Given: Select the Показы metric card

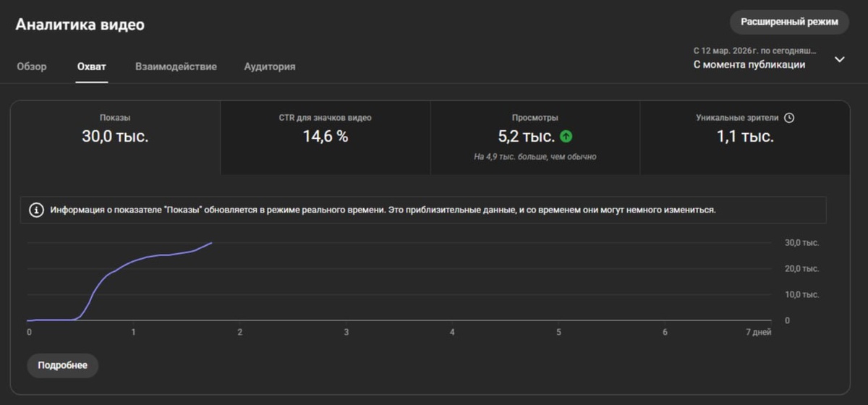Looking at the screenshot, I should (115, 137).
